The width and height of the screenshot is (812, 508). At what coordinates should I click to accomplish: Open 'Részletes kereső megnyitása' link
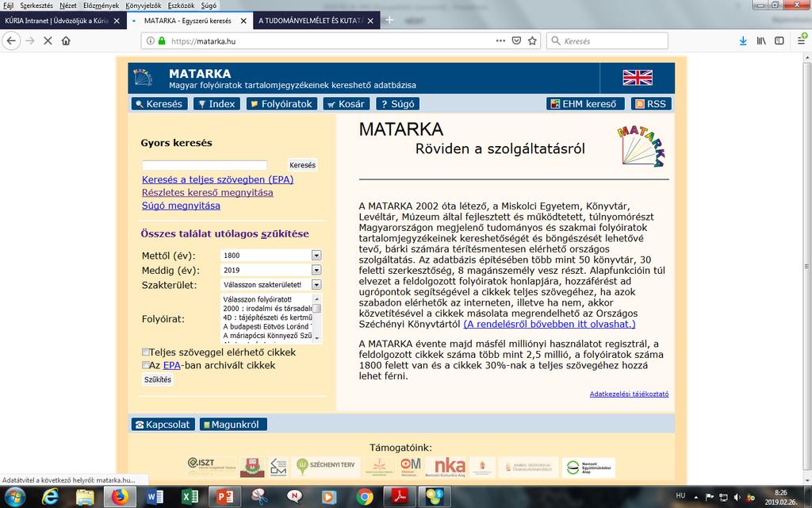pyautogui.click(x=207, y=192)
